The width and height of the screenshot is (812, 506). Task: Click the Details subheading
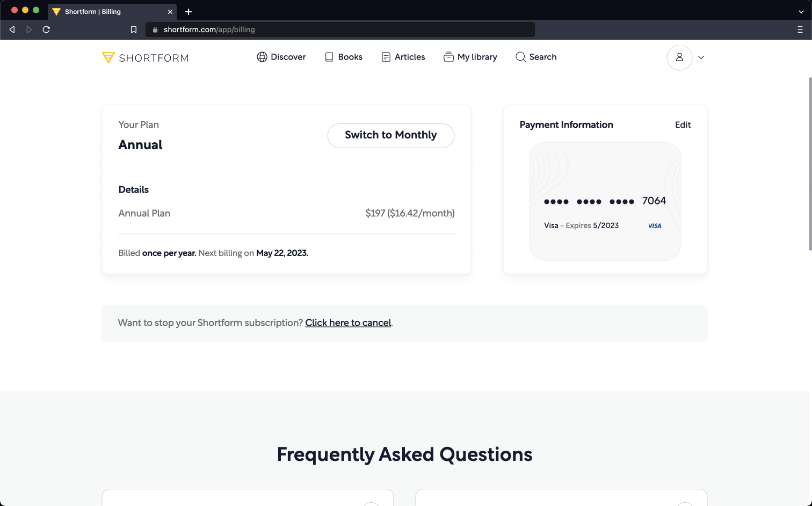[x=134, y=190]
